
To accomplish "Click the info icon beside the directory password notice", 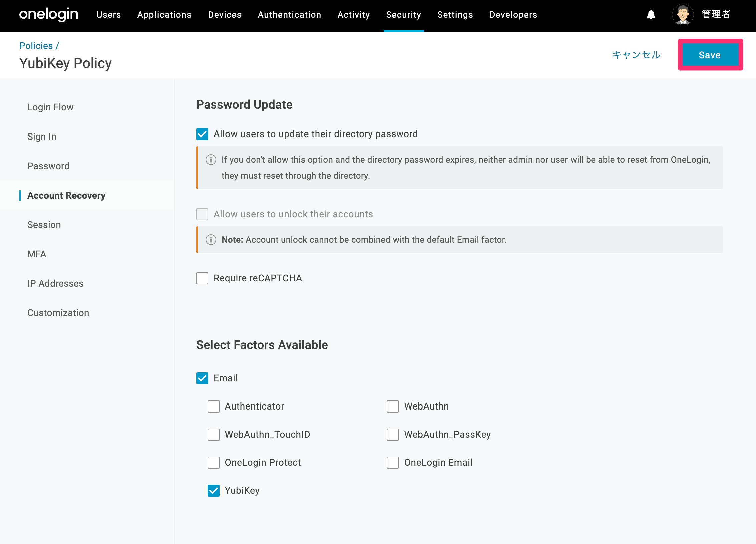I will click(211, 160).
